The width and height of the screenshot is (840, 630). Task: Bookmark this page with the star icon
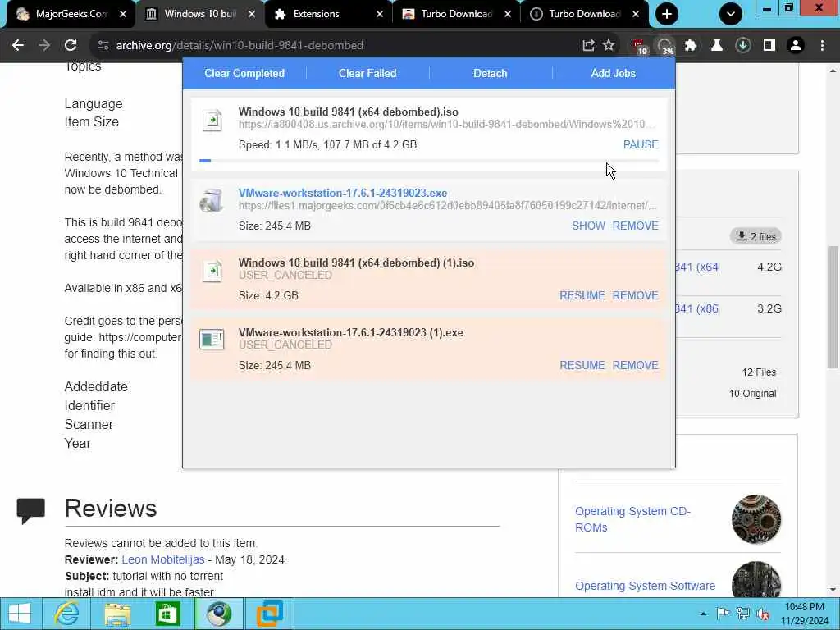pos(609,46)
